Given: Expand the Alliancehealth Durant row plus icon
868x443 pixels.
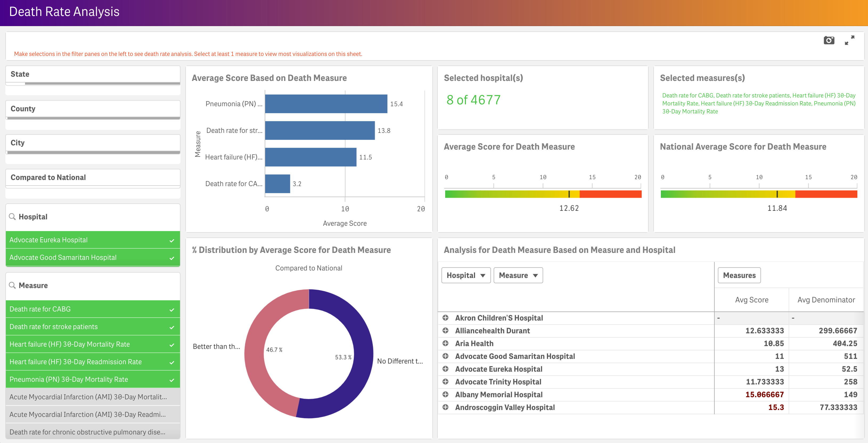Looking at the screenshot, I should tap(445, 330).
